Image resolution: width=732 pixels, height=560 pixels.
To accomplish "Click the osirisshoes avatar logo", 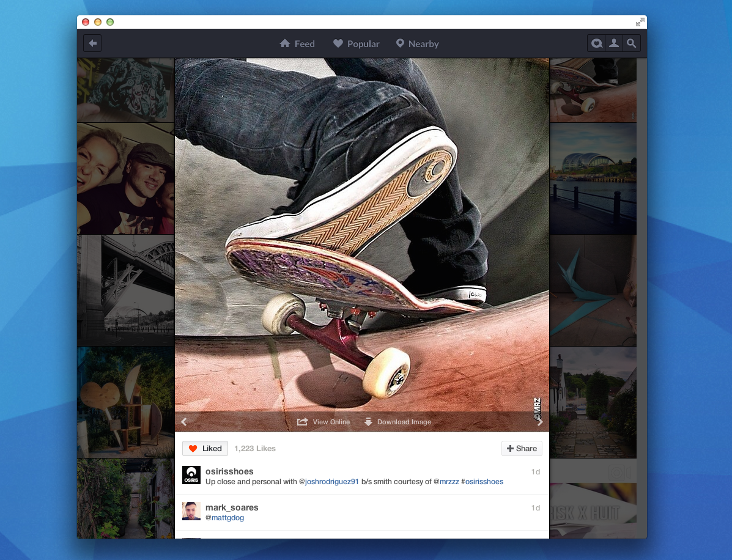I will pyautogui.click(x=191, y=475).
